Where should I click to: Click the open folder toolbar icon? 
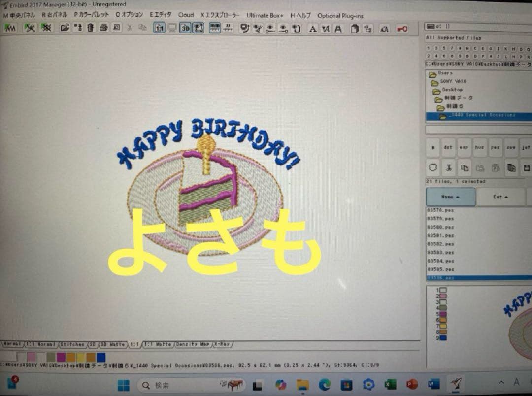coord(65,28)
